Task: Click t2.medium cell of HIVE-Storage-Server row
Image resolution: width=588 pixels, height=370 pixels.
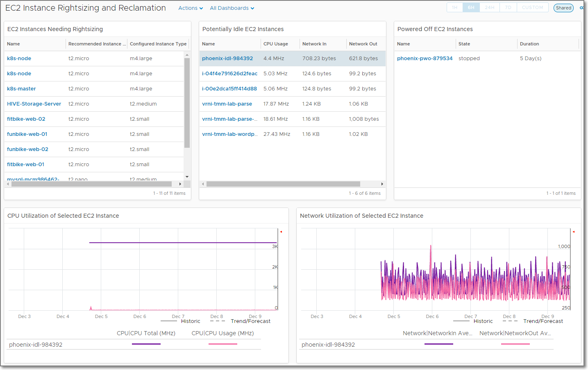Action: [x=143, y=104]
